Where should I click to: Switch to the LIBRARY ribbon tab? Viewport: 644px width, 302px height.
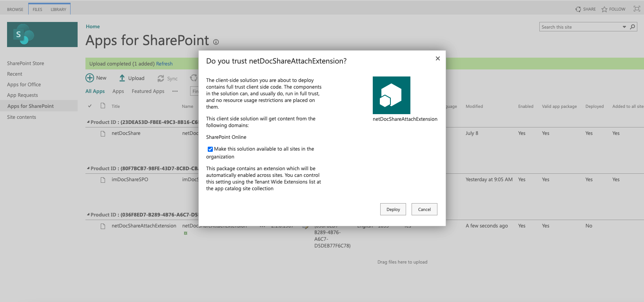(x=58, y=9)
